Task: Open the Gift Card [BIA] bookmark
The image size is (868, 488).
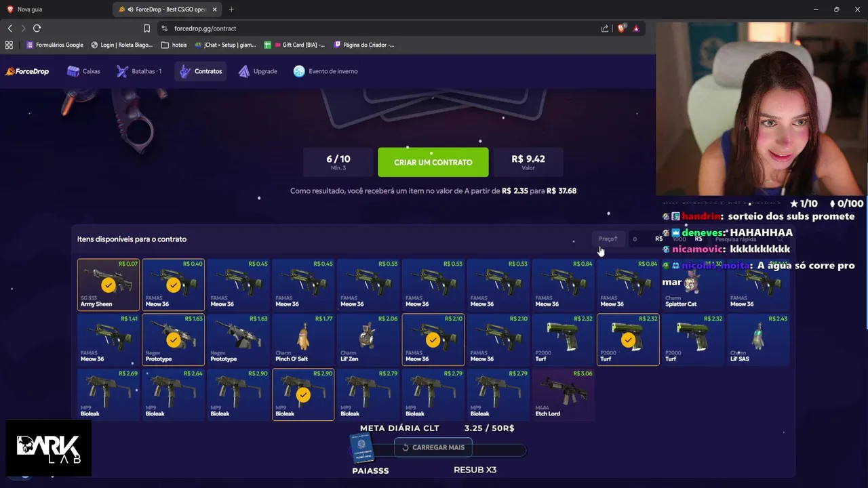Action: (x=294, y=45)
